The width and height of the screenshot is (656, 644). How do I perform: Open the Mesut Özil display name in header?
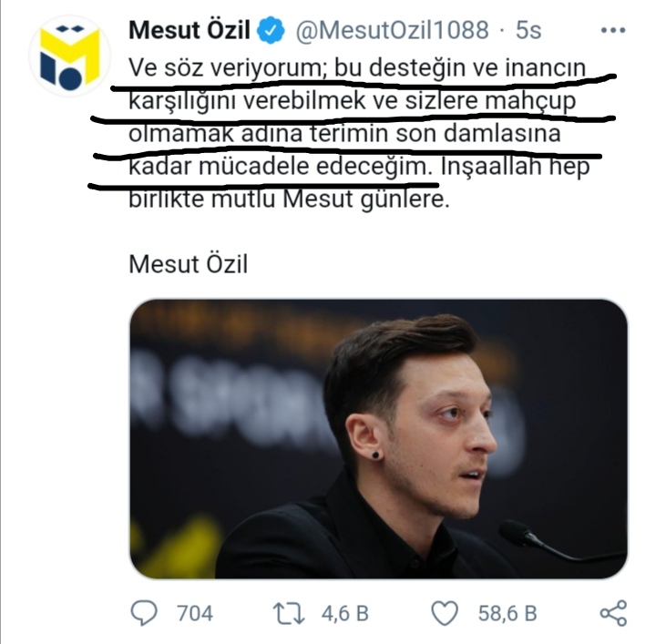190,30
